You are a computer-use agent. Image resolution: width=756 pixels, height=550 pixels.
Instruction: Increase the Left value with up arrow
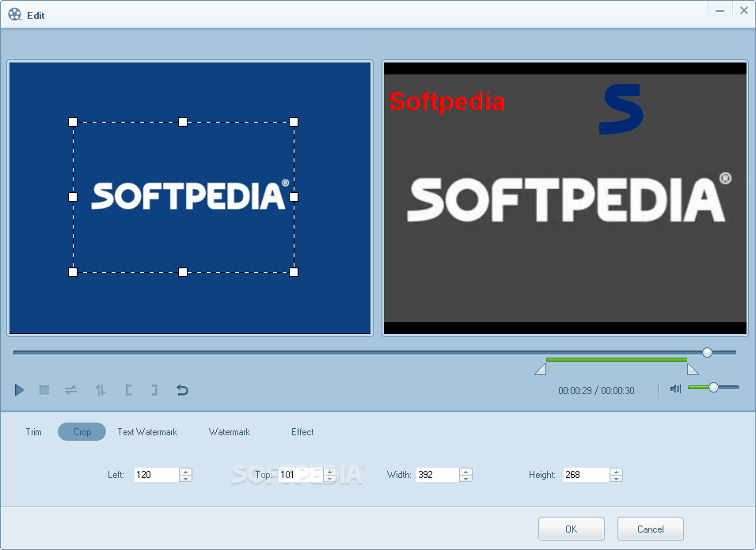[185, 472]
